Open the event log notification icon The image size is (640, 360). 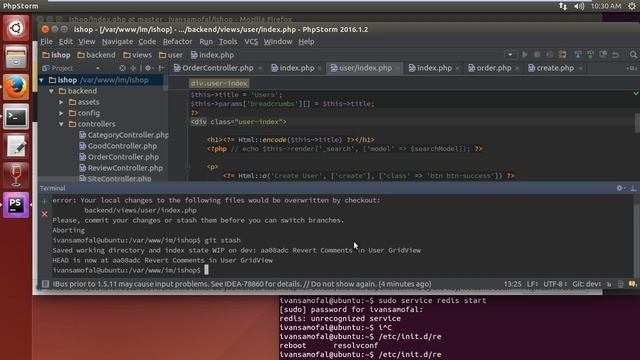[x=633, y=284]
